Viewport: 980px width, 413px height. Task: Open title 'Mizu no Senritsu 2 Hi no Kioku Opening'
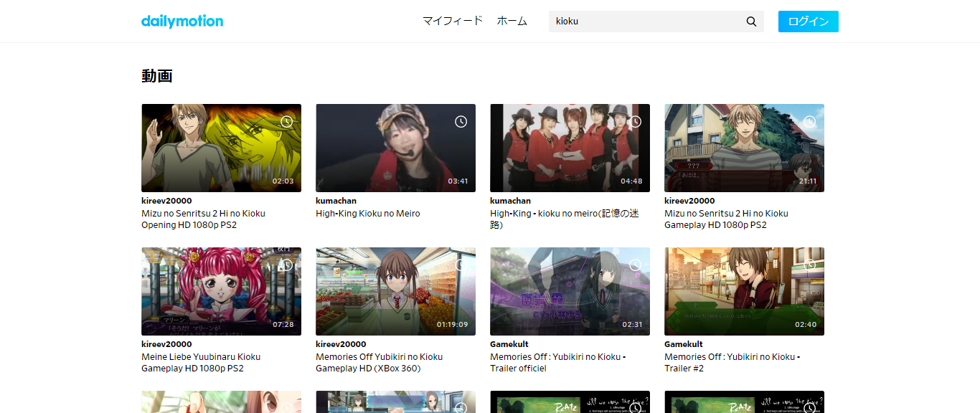coord(204,219)
